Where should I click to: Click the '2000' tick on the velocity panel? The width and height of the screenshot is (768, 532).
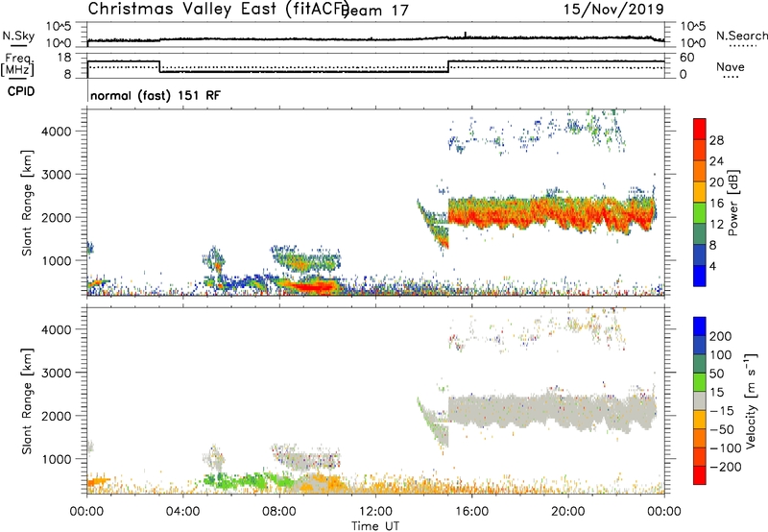pyautogui.click(x=56, y=416)
